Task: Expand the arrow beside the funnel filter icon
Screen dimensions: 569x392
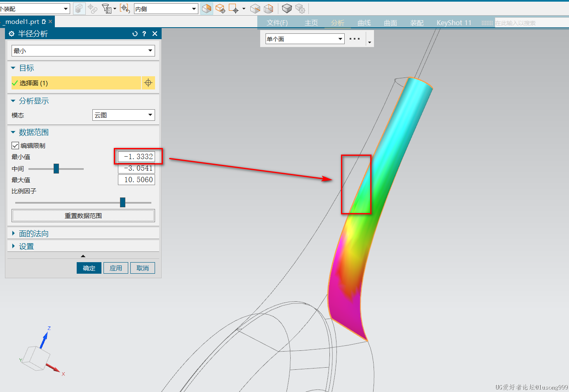Action: click(x=115, y=9)
